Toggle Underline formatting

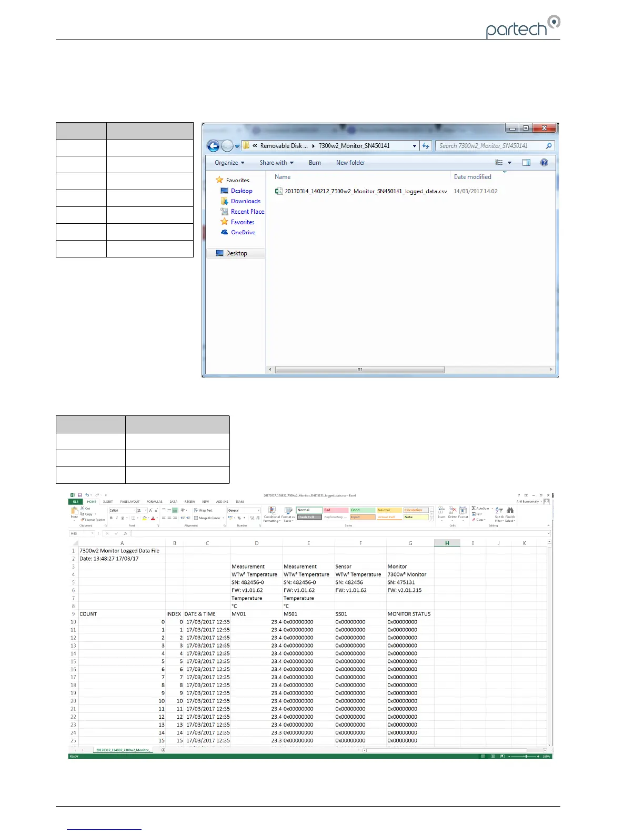coord(123,518)
